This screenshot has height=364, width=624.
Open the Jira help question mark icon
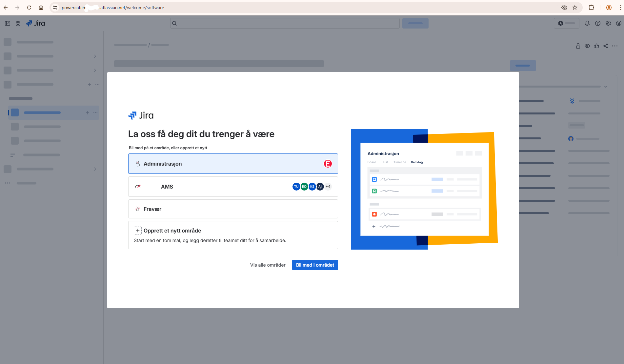pyautogui.click(x=598, y=23)
